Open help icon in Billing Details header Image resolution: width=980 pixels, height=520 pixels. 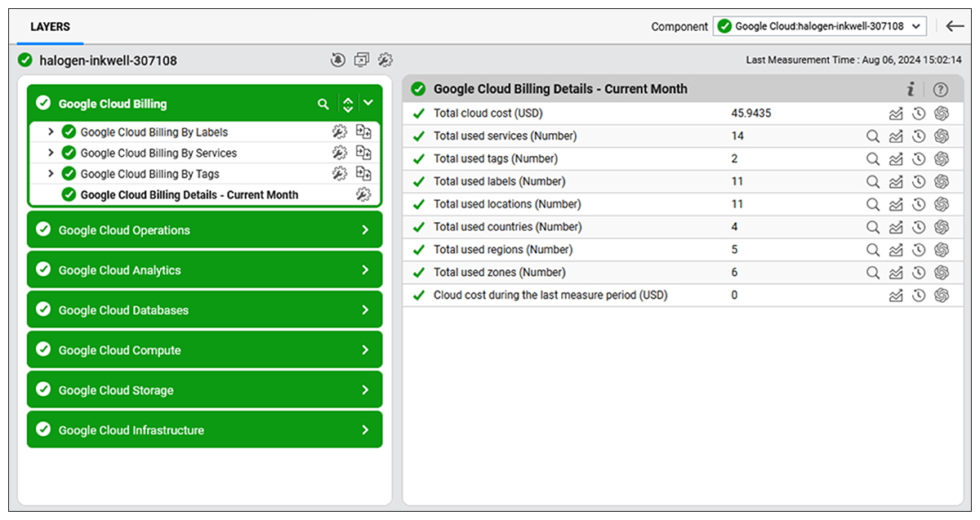coord(940,90)
